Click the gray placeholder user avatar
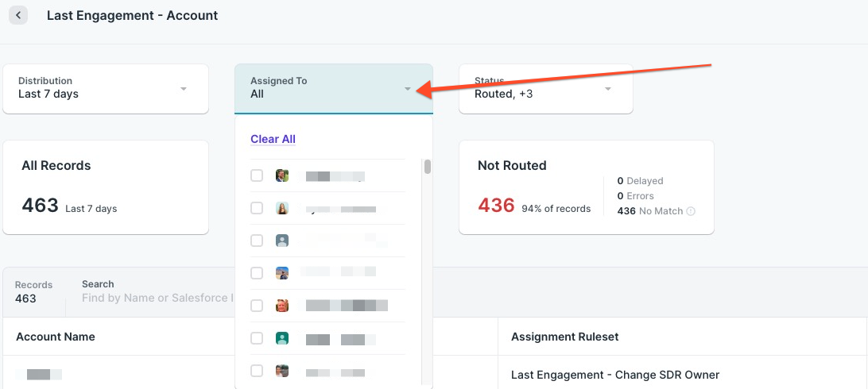The height and width of the screenshot is (389, 868). pyautogui.click(x=281, y=241)
